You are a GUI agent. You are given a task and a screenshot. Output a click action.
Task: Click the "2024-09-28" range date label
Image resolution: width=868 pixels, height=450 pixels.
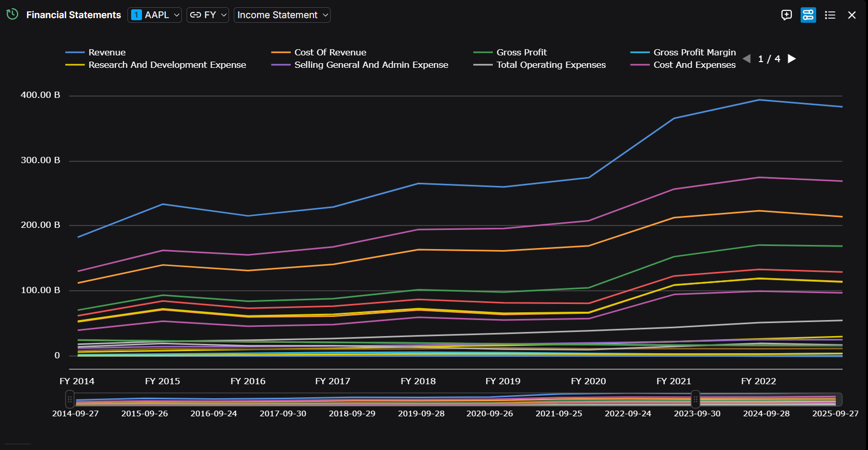[766, 414]
